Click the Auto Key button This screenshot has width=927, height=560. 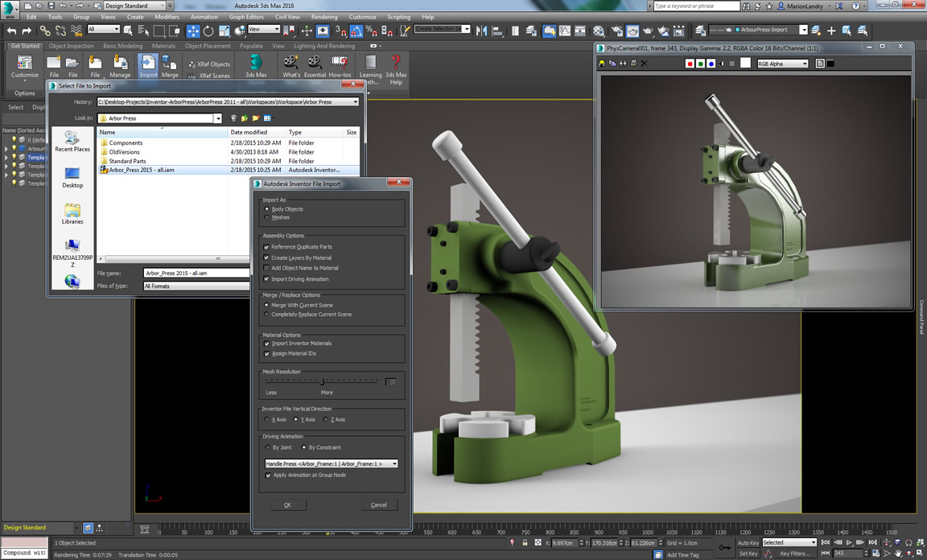(x=748, y=542)
